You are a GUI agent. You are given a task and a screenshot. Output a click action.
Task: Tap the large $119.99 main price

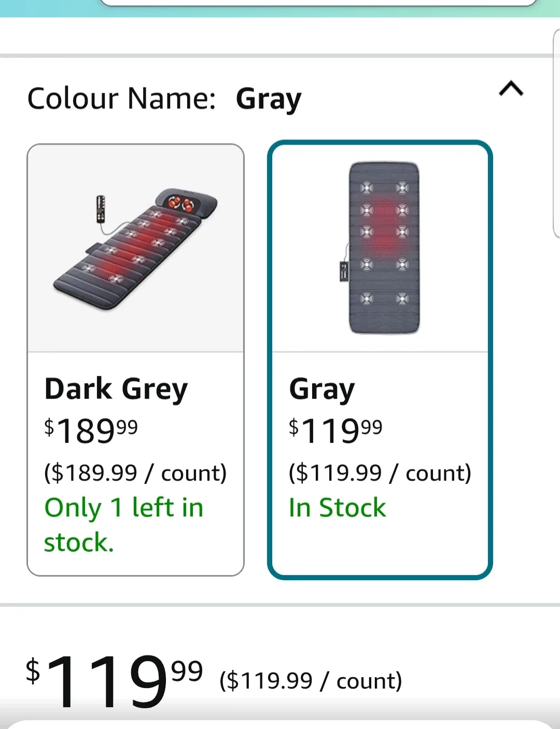click(x=114, y=680)
